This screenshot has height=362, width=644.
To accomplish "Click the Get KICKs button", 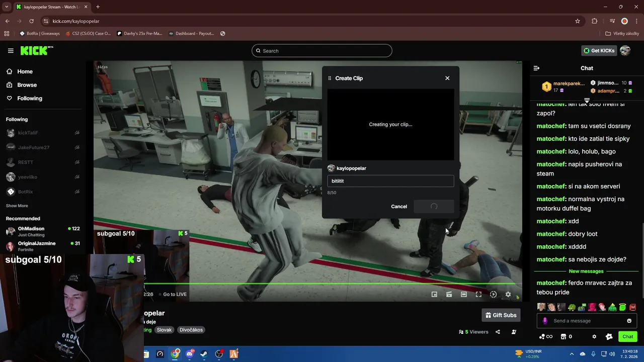I will (x=599, y=50).
